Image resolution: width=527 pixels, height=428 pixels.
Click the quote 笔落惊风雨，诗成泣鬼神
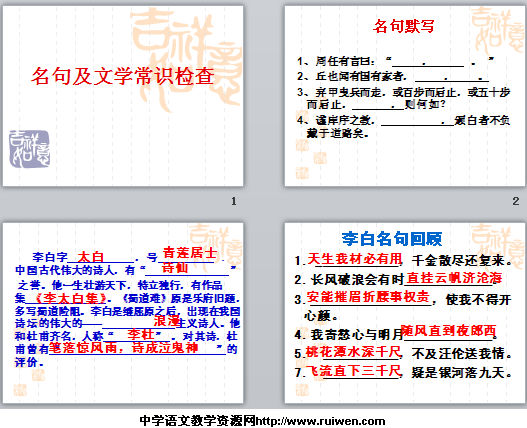point(124,348)
